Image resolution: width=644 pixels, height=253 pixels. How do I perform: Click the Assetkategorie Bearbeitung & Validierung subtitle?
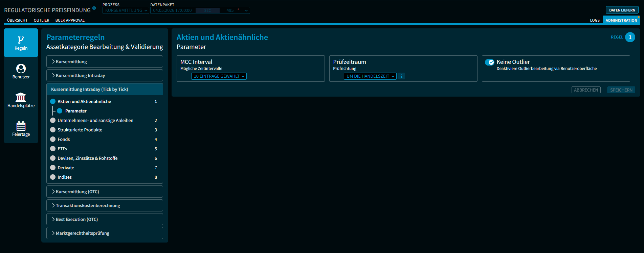coord(105,47)
